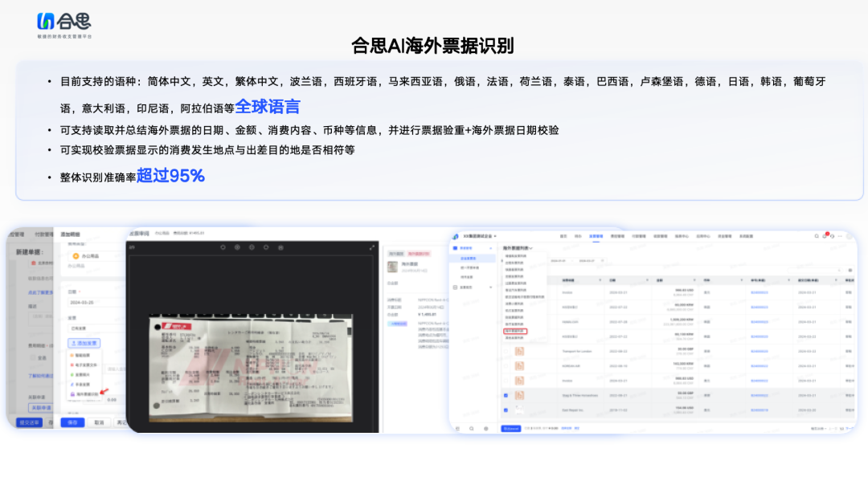The width and height of the screenshot is (868, 485).
Task: Open the 海外票据列表 list-type dropdown
Action: [518, 248]
